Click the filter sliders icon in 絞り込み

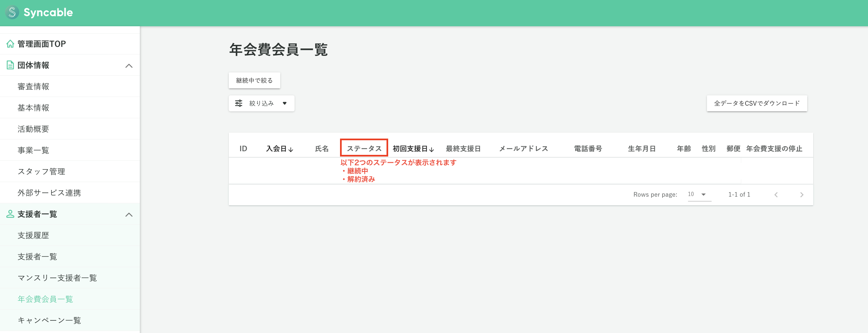click(x=238, y=103)
